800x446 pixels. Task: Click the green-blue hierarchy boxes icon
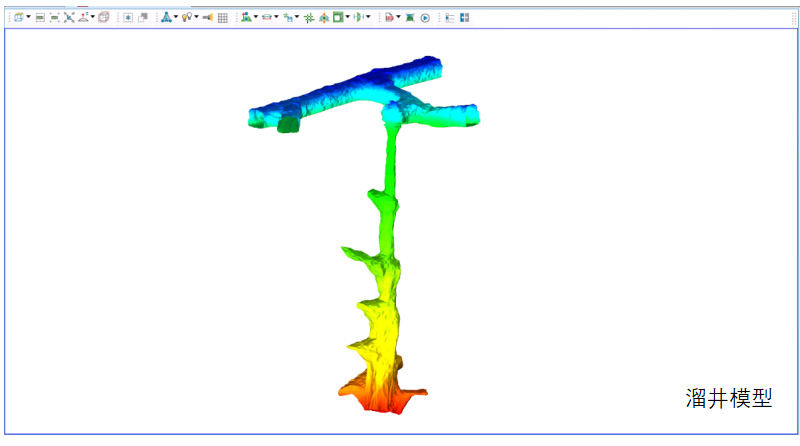pos(288,18)
